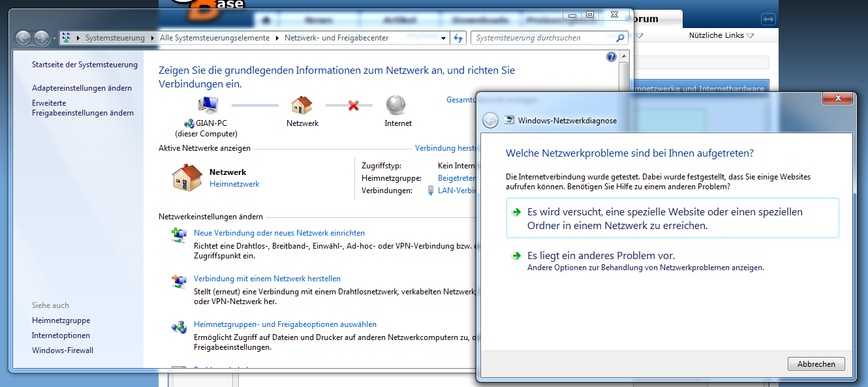This screenshot has width=868, height=387.
Task: Click the Beigetreten homegroup link
Action: click(457, 178)
